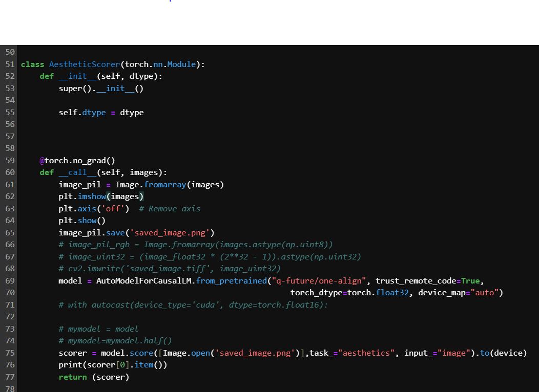This screenshot has width=539, height=392.
Task: Select the __call__ method name
Action: point(77,172)
